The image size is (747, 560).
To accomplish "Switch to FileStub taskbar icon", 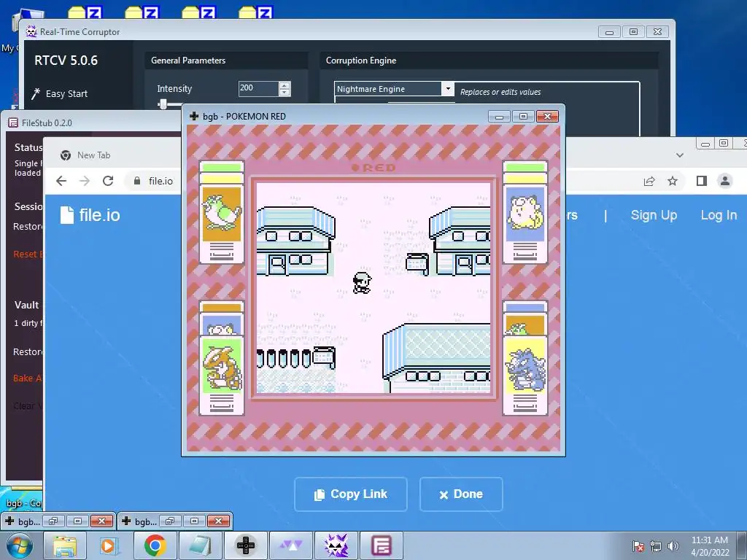I will pyautogui.click(x=381, y=545).
